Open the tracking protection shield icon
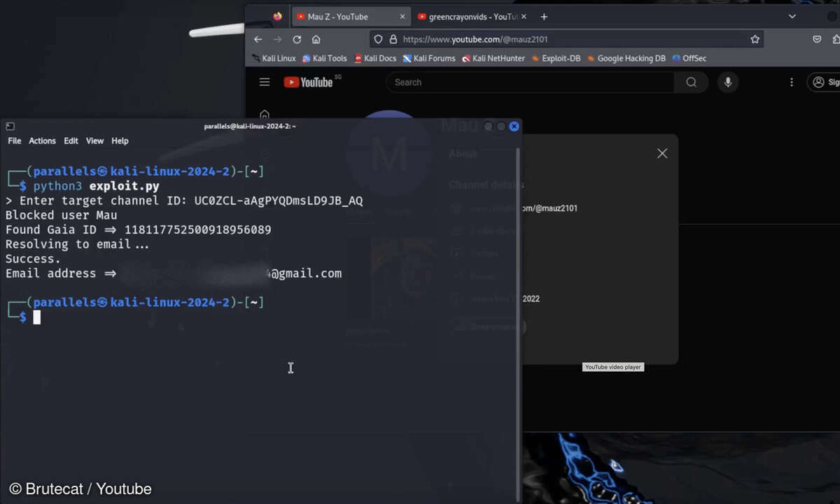840x504 pixels. click(x=379, y=39)
